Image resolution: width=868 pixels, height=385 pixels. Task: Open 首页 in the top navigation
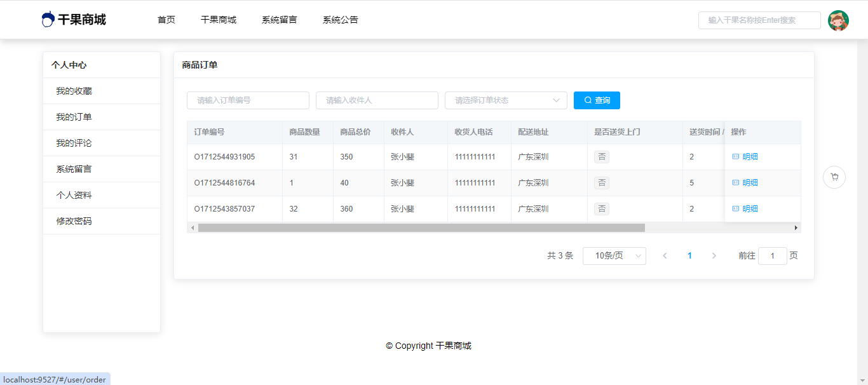click(x=166, y=20)
